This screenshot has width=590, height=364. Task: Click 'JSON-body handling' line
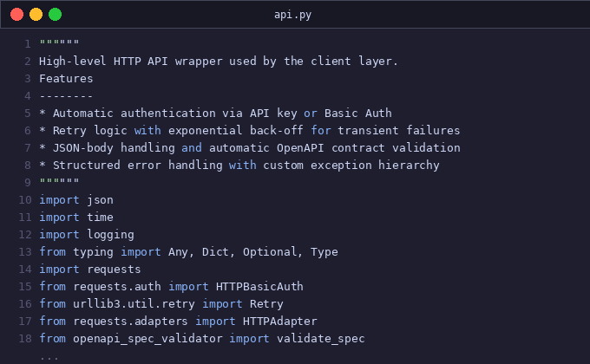[x=250, y=148]
